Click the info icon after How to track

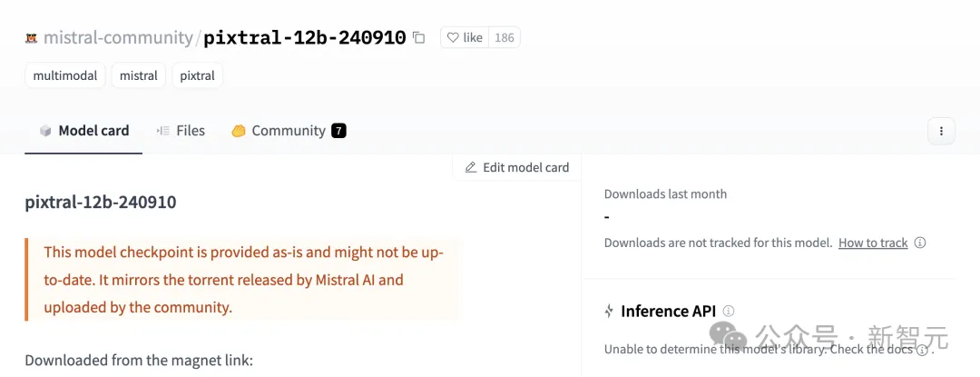pos(920,243)
